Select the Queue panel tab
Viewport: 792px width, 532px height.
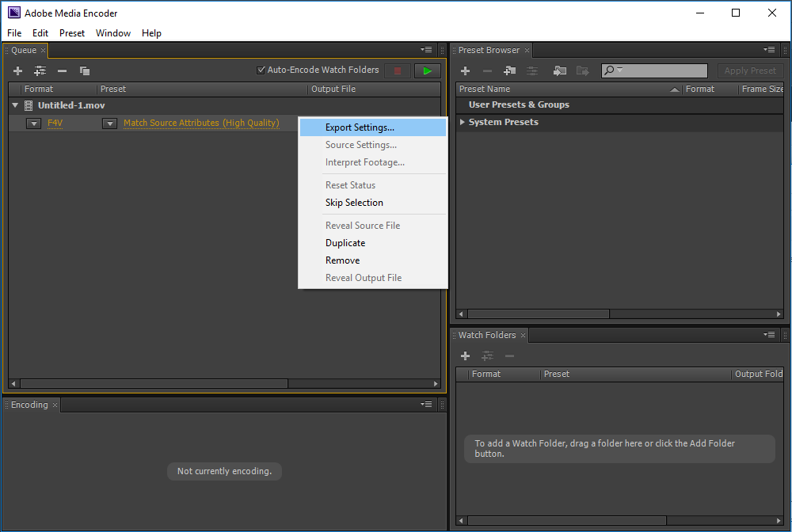(x=24, y=50)
